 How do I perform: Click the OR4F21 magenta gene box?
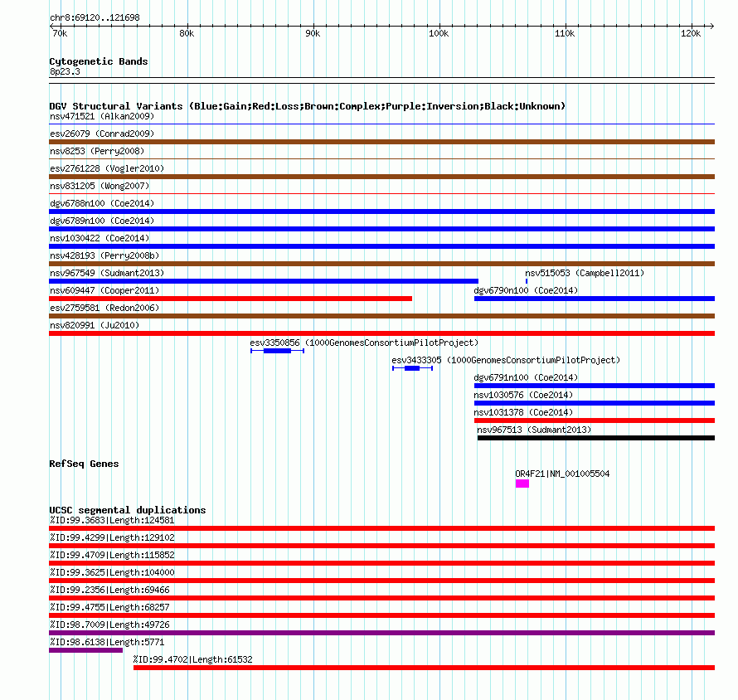click(522, 484)
